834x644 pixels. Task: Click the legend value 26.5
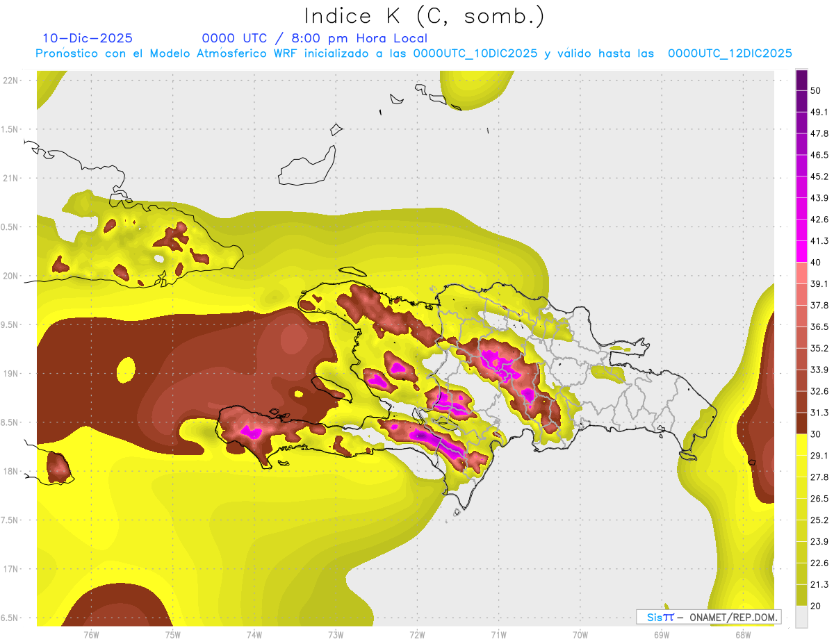(x=819, y=499)
